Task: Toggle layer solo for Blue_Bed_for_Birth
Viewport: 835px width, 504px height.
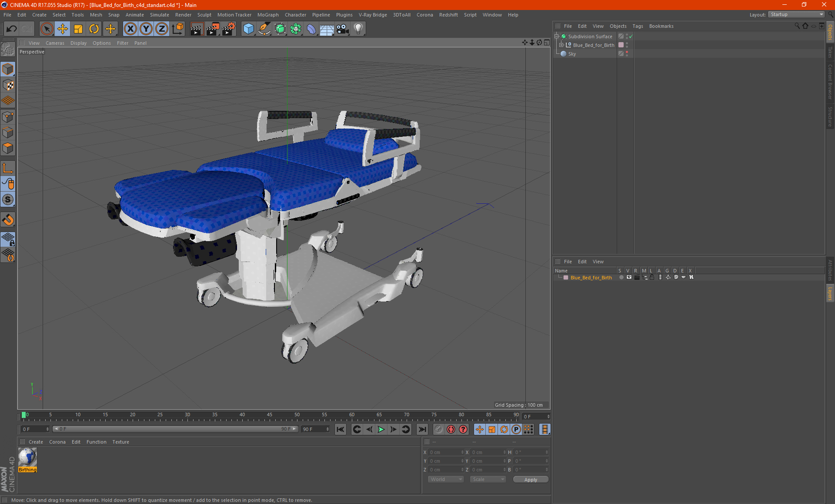Action: point(621,277)
